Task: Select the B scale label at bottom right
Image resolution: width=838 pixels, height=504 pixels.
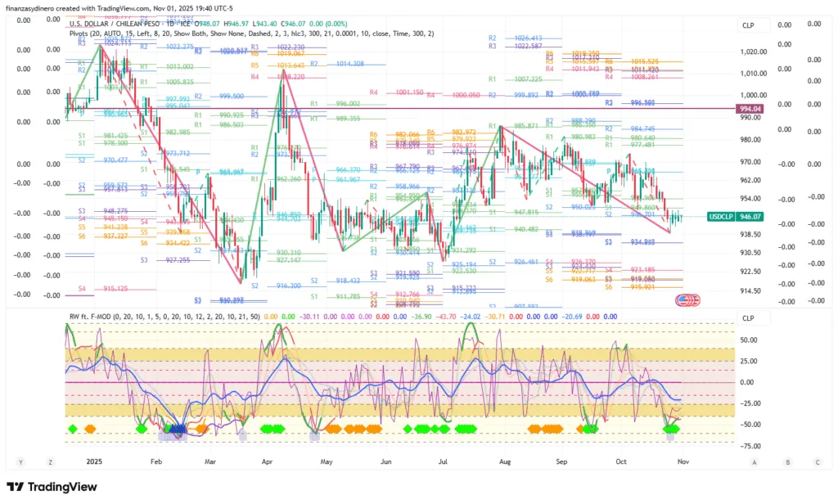Action: point(786,461)
